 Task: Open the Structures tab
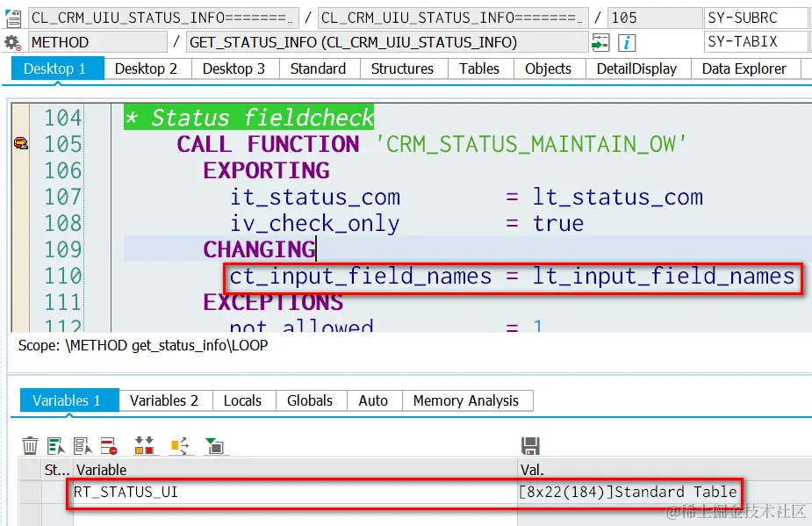[402, 68]
